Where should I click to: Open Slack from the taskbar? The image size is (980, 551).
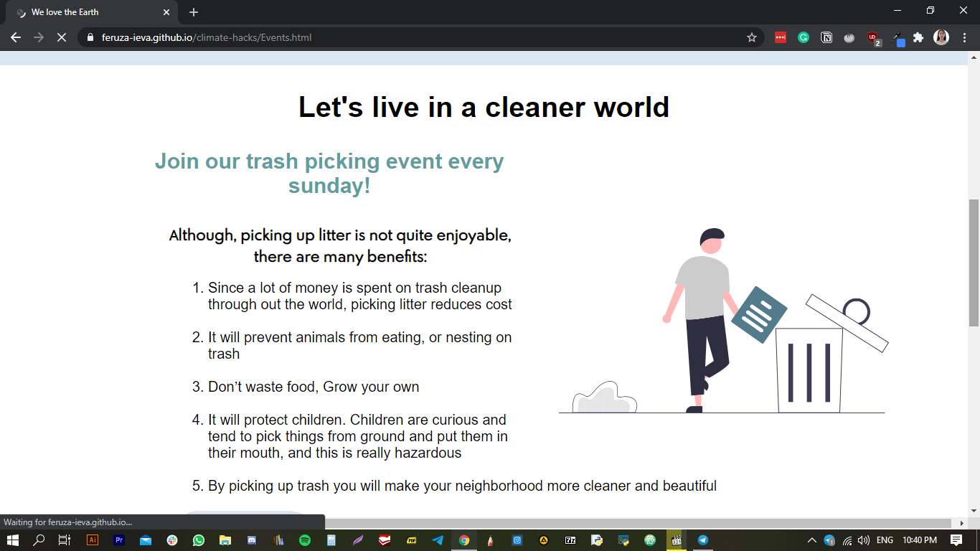tap(172, 540)
